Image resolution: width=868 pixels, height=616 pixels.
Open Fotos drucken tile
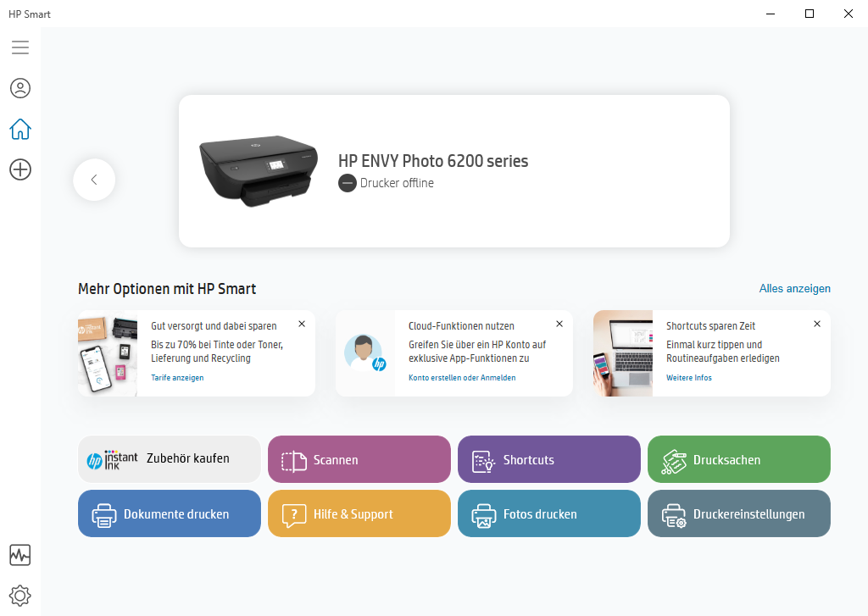point(549,513)
